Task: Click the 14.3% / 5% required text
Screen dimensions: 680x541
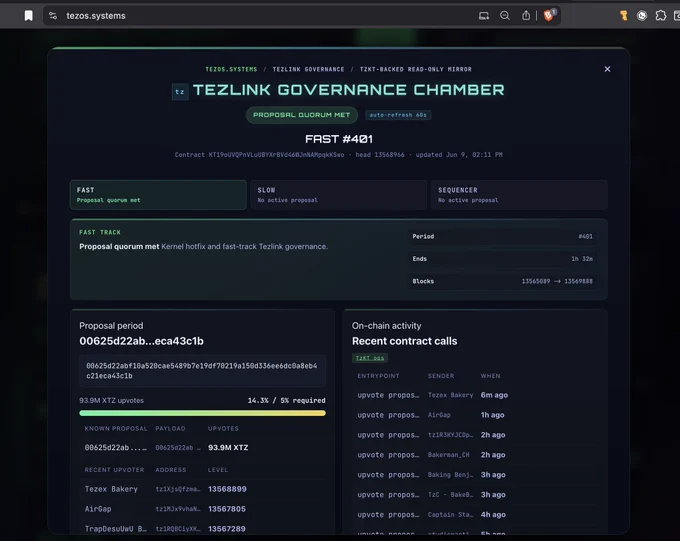Action: [287, 400]
